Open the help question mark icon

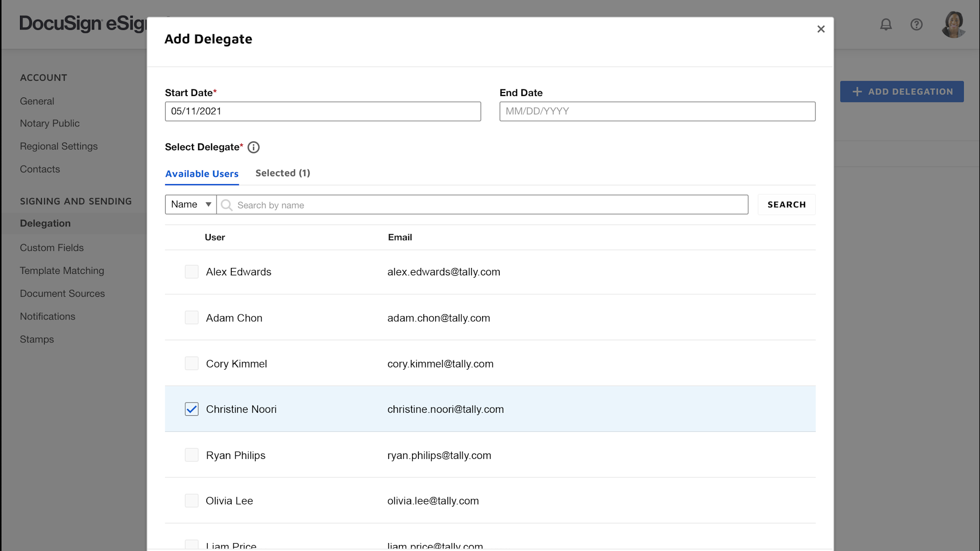tap(916, 24)
